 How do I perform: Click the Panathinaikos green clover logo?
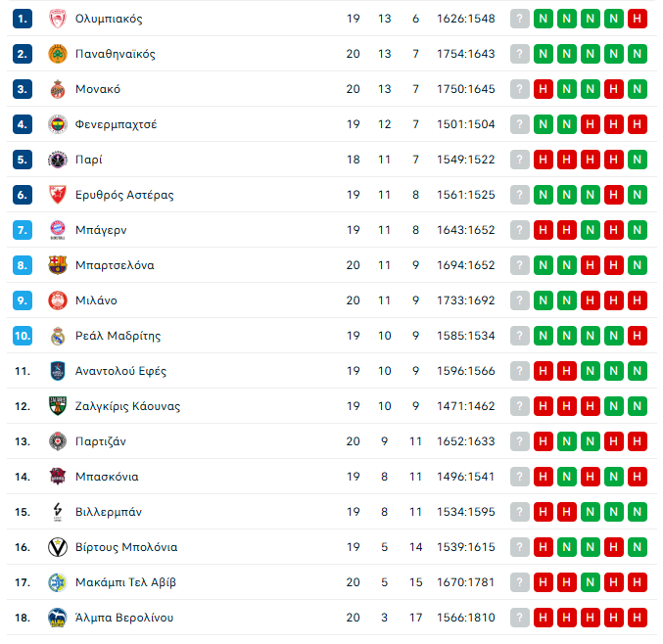(x=57, y=54)
